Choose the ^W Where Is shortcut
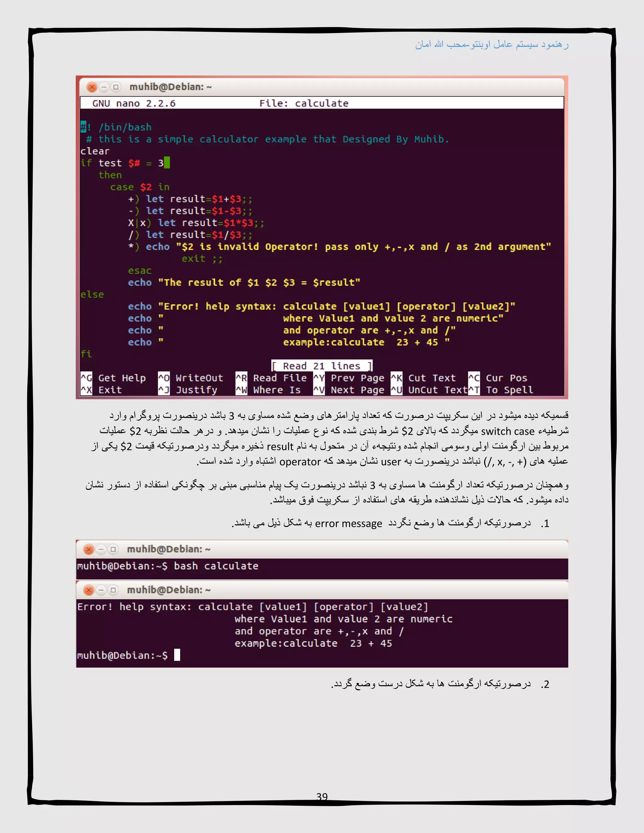This screenshot has height=833, width=644. [x=268, y=390]
